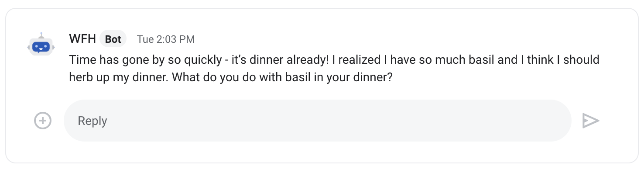Click the Bot badge next to WFH

113,39
